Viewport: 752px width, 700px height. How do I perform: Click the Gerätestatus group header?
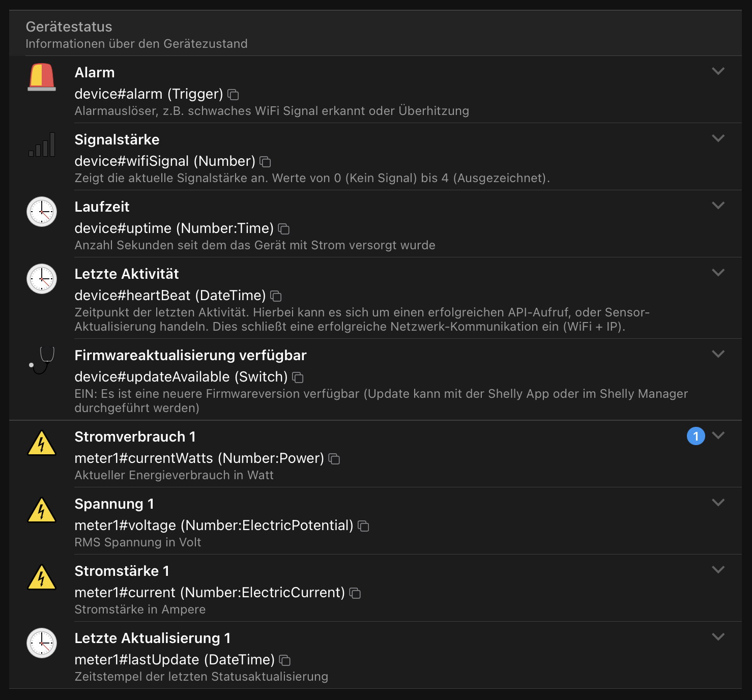click(x=69, y=27)
